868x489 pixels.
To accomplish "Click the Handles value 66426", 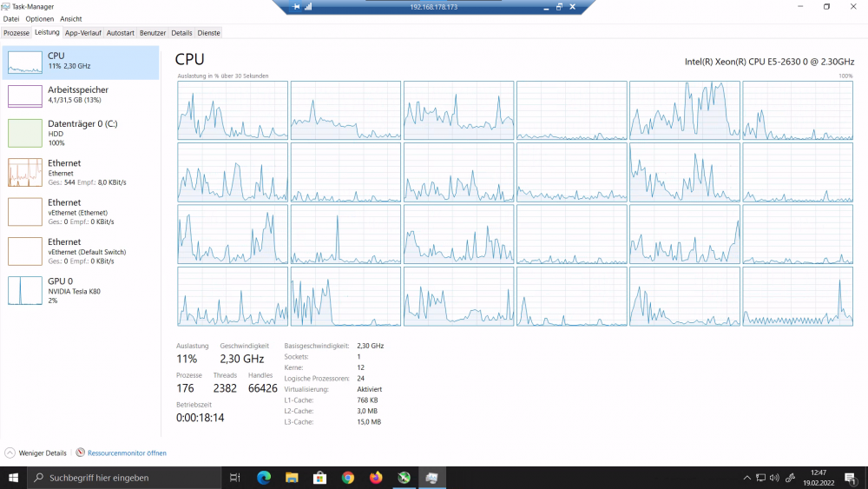I will tap(262, 388).
